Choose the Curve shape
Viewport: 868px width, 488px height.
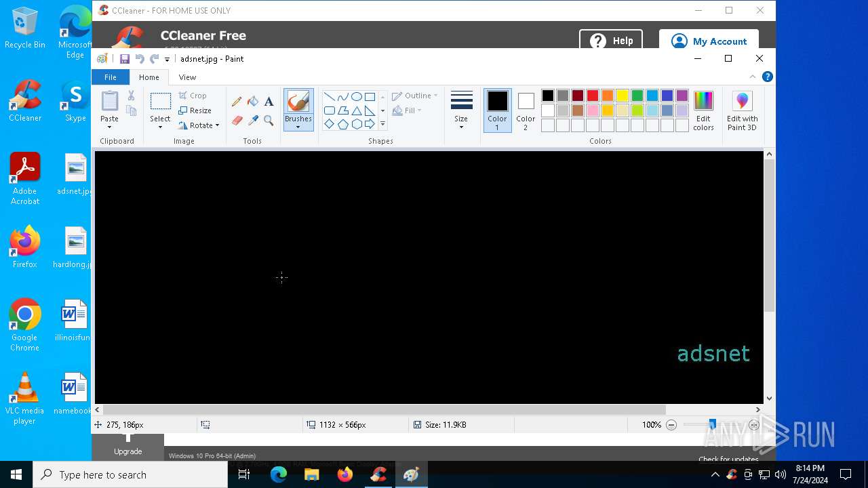(342, 96)
